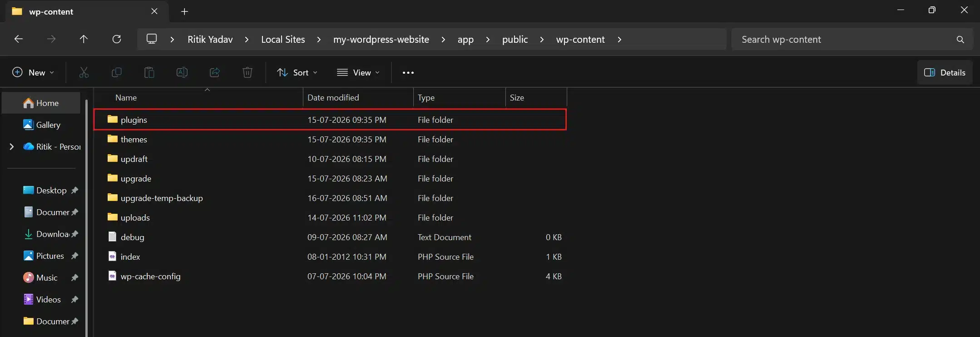
Task: Open the See more three-dots menu
Action: tap(408, 72)
